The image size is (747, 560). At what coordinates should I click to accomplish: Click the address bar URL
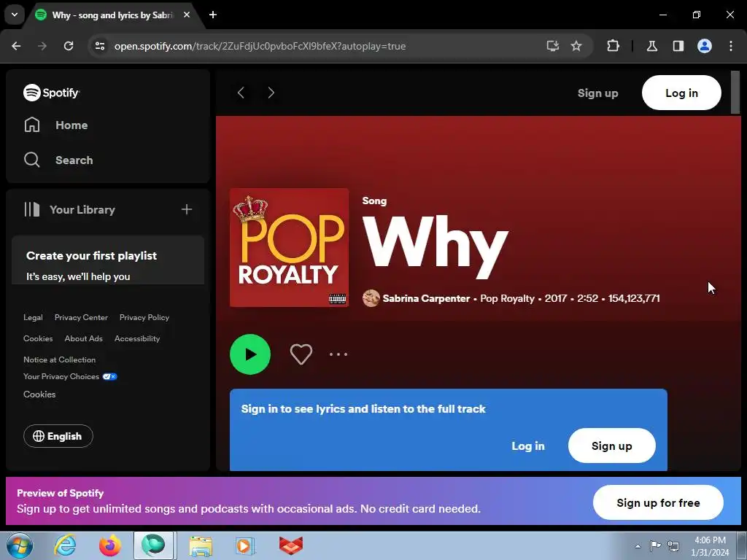[x=260, y=46]
